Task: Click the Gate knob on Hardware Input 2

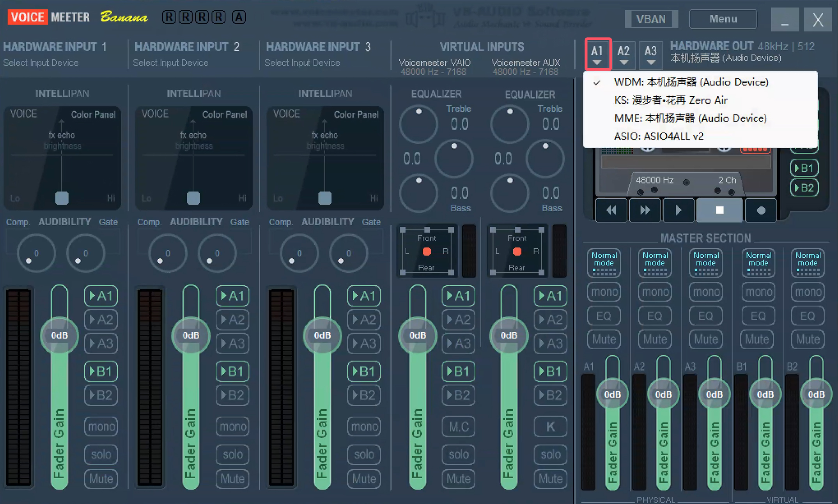Action: click(x=217, y=253)
